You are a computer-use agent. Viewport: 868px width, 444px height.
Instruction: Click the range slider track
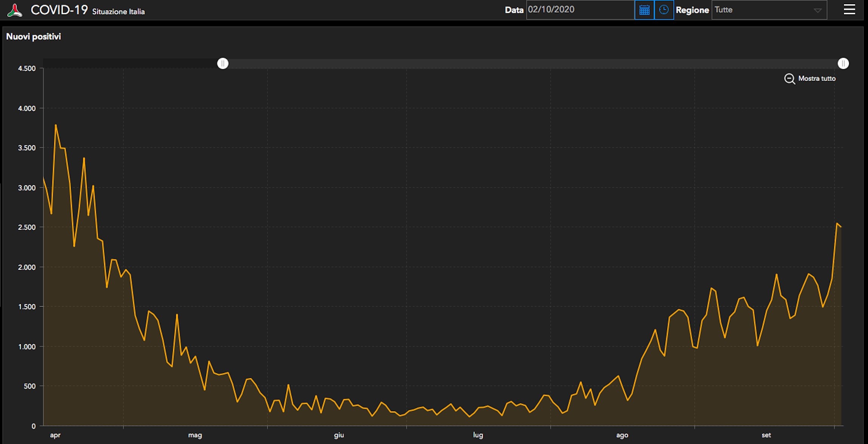(533, 63)
